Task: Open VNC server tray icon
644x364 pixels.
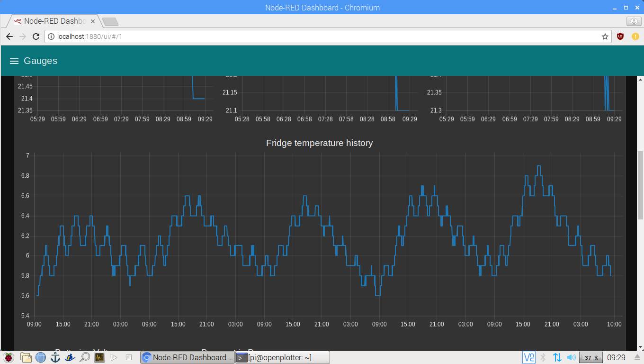Action: pos(529,357)
